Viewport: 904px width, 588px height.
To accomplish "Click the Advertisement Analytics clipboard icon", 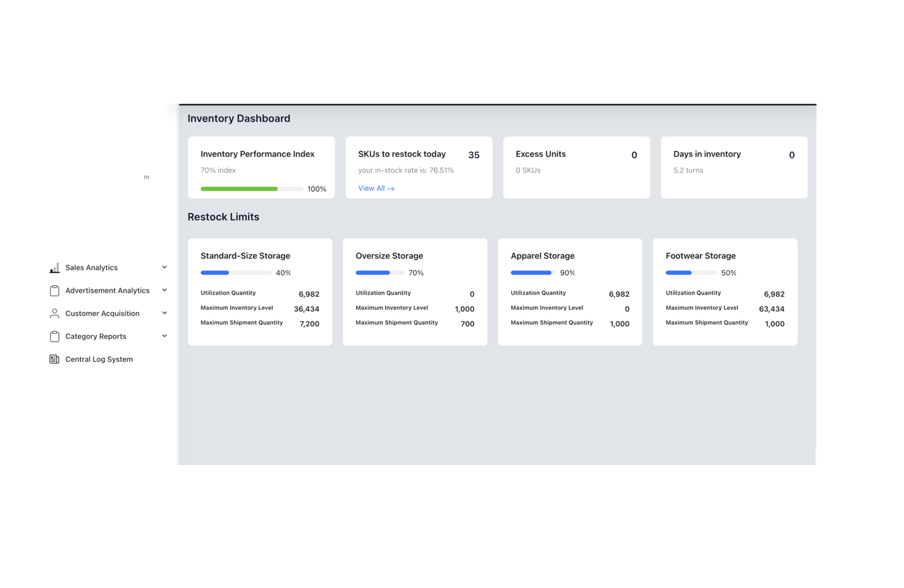I will click(54, 291).
